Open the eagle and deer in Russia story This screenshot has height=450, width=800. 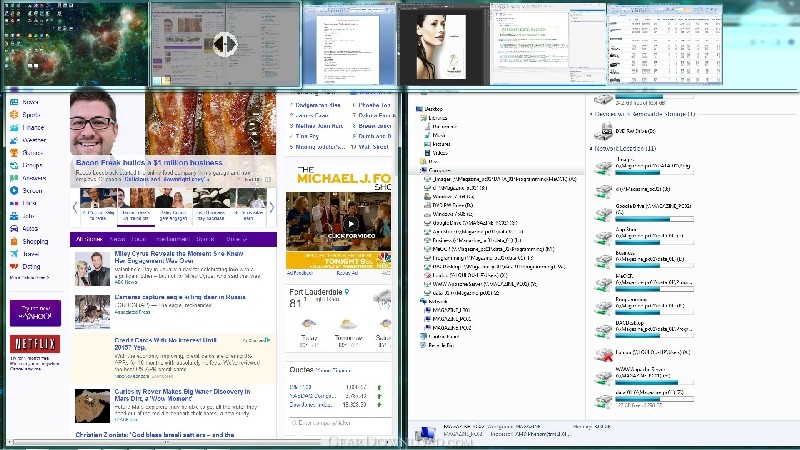pos(180,297)
